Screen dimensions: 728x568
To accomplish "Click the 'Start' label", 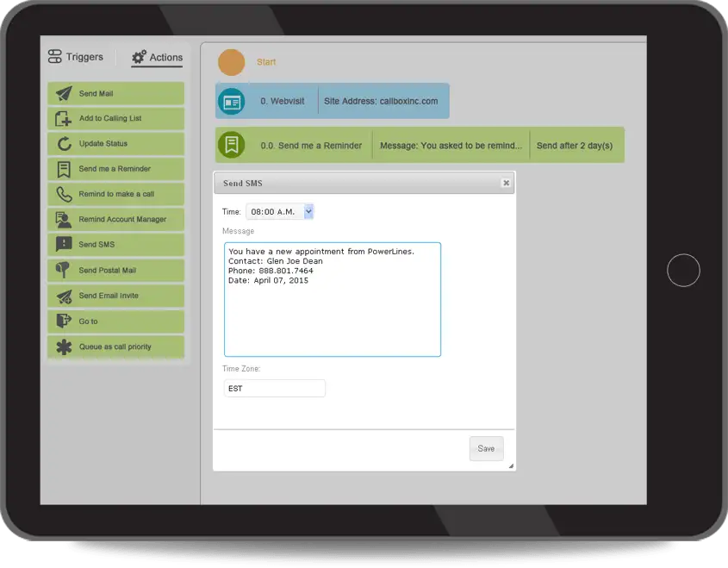I will [x=266, y=62].
